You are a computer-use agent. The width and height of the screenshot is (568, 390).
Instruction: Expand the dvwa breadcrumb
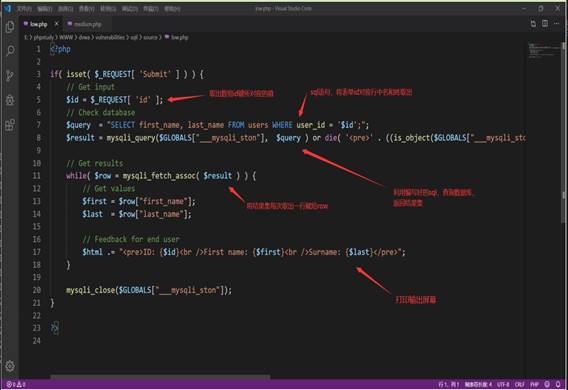[x=84, y=37]
